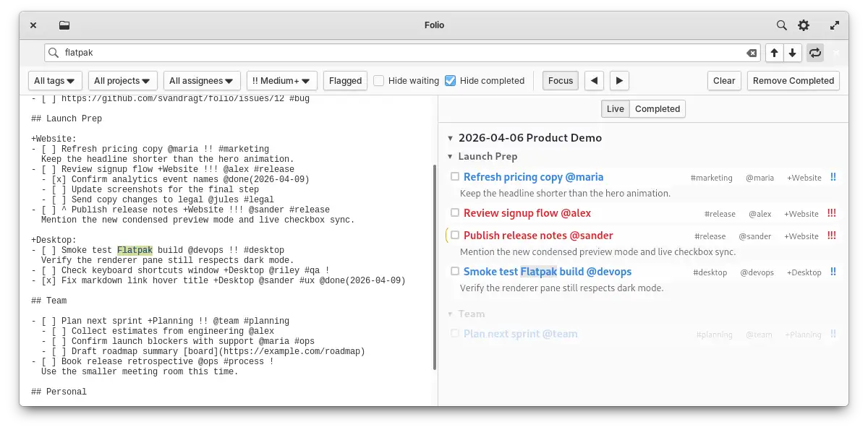Toggle fullscreen with the diagonal arrows icon
Image resolution: width=868 pixels, height=435 pixels.
tap(835, 25)
